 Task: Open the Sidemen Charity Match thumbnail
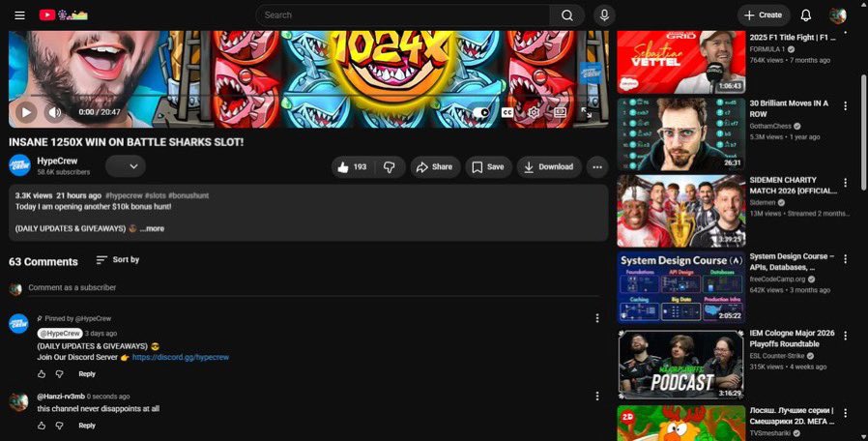tap(680, 211)
